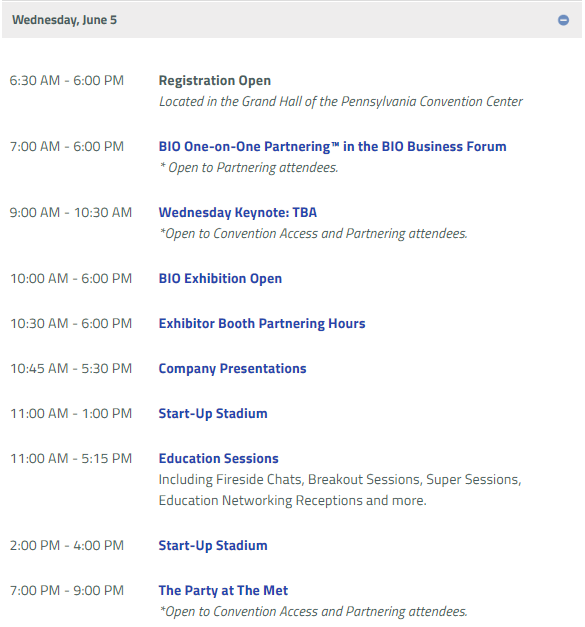
Task: Open The Party at The Met link
Action: coord(223,591)
